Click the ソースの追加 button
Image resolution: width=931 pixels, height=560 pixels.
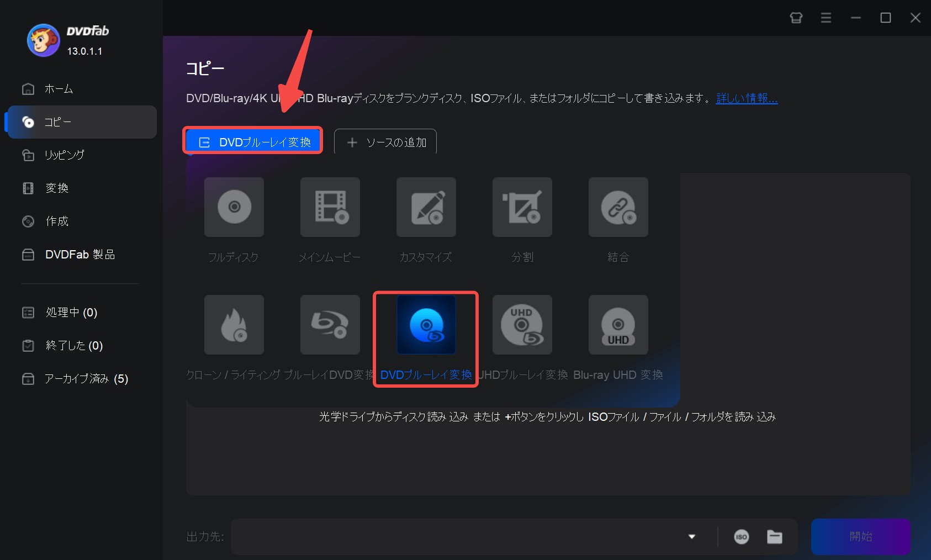pos(385,142)
